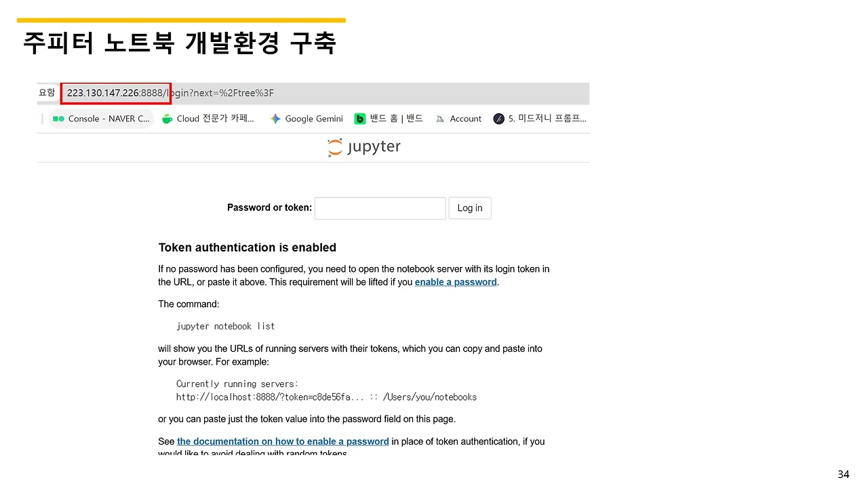Image resolution: width=868 pixels, height=488 pixels.
Task: Click the Jupyter logo at top of page
Action: 364,147
